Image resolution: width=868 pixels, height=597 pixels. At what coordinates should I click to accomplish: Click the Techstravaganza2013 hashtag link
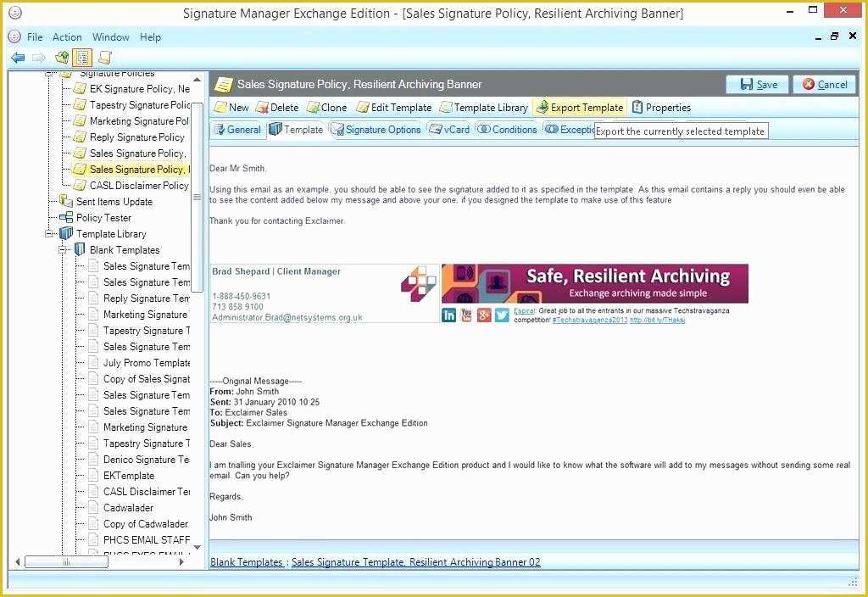coord(590,320)
